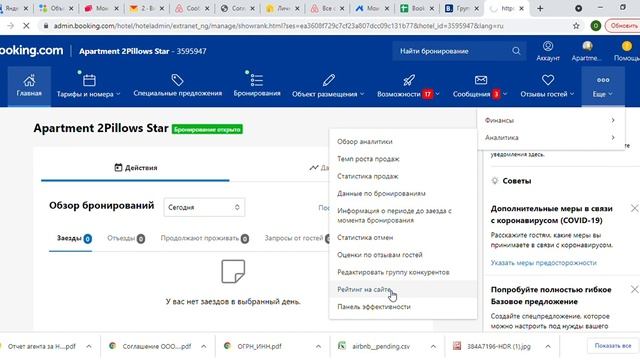This screenshot has width=640, height=360.
Task: Click the address bar URL
Action: point(278,26)
